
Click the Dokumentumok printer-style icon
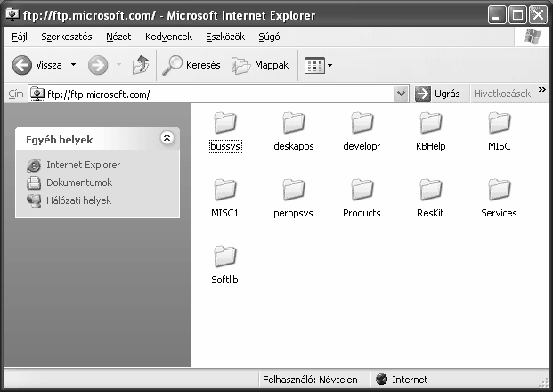coord(34,183)
